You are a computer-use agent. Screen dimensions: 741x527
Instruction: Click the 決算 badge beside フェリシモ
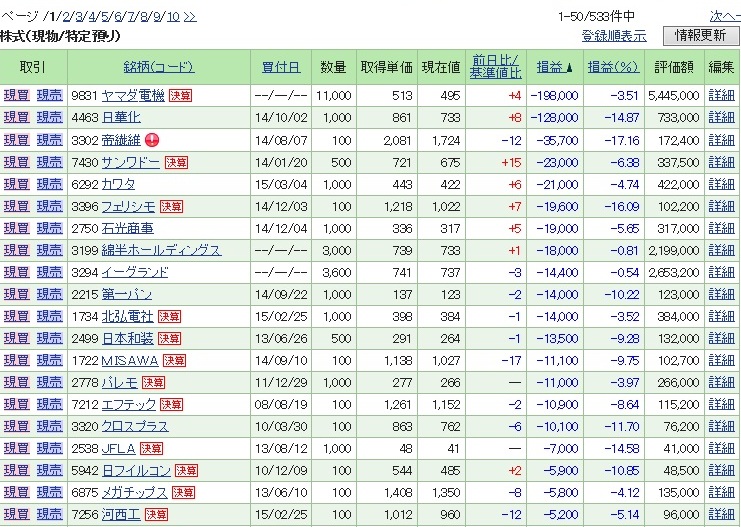(171, 207)
